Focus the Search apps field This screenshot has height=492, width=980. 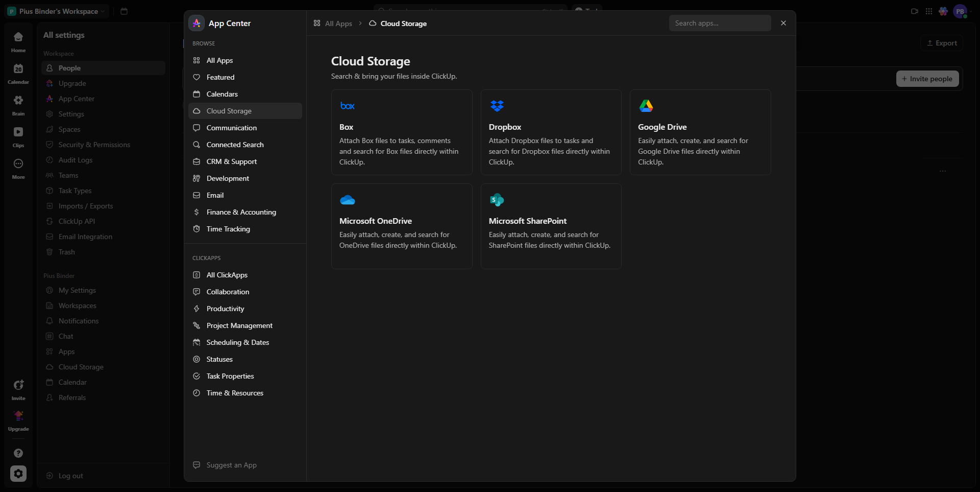click(x=720, y=23)
